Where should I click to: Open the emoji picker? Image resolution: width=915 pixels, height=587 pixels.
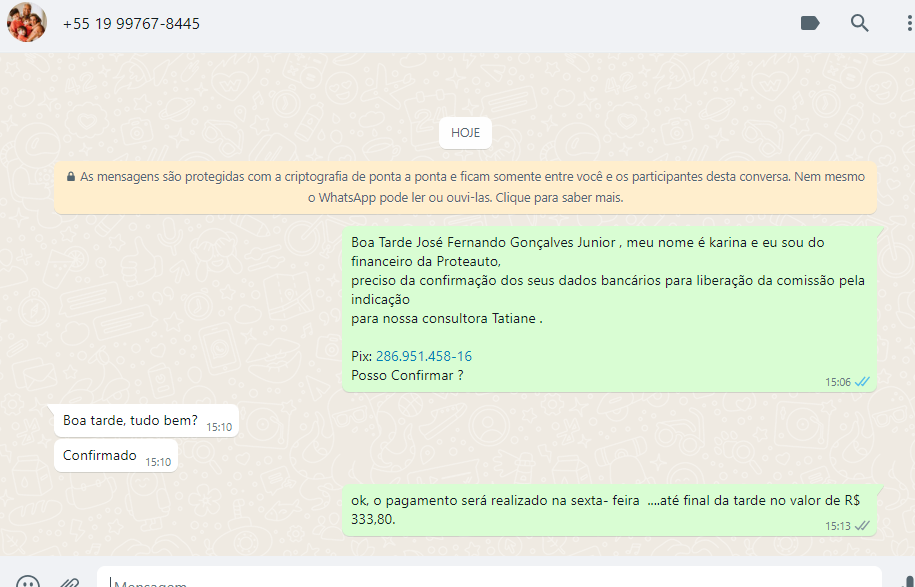(x=28, y=582)
